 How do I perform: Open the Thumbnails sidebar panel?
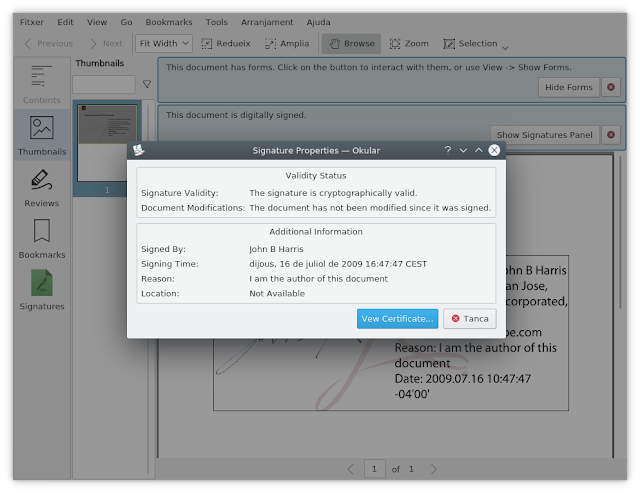tap(42, 135)
